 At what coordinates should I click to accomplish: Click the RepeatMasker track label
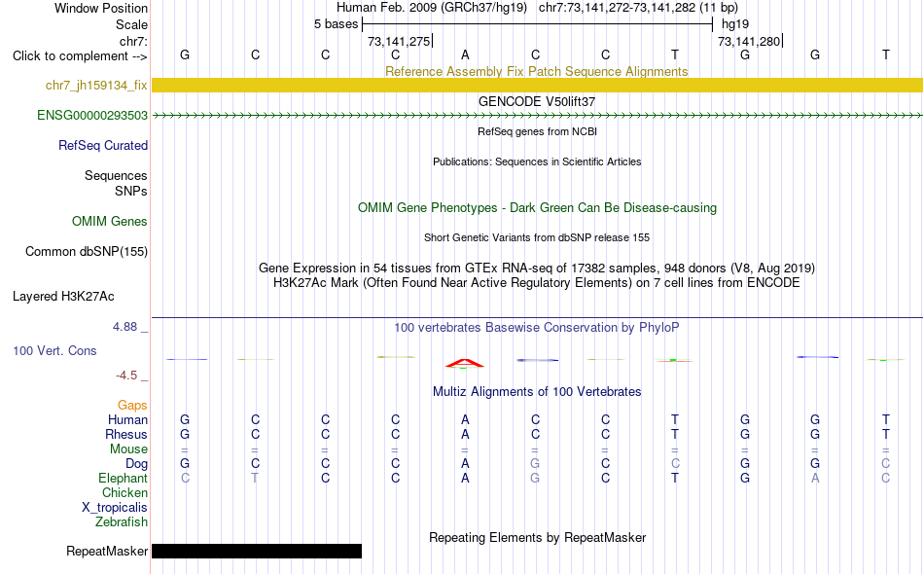(x=107, y=551)
